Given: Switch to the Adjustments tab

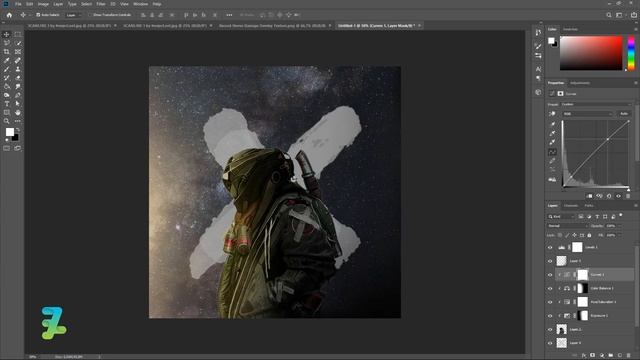Looking at the screenshot, I should [x=580, y=83].
